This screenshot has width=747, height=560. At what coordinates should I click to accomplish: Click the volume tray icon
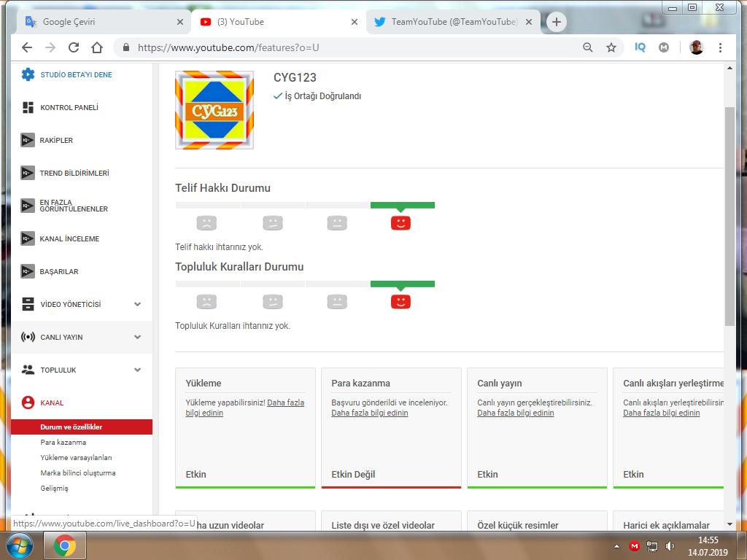pyautogui.click(x=670, y=546)
